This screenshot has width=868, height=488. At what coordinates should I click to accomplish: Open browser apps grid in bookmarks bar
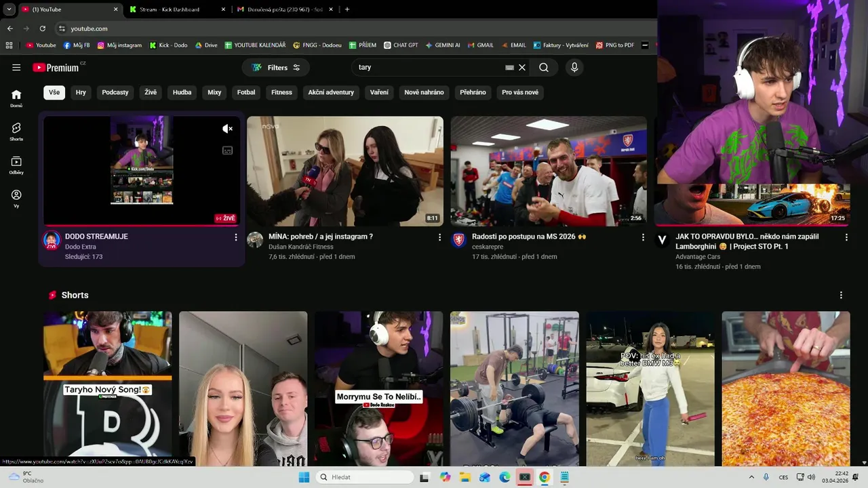coord(9,45)
